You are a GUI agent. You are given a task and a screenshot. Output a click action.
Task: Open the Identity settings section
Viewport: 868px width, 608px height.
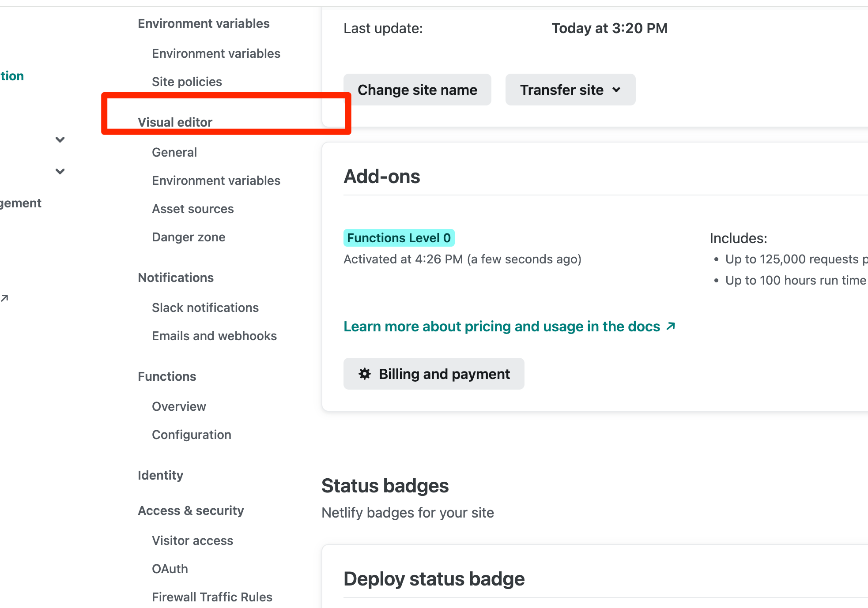[160, 475]
